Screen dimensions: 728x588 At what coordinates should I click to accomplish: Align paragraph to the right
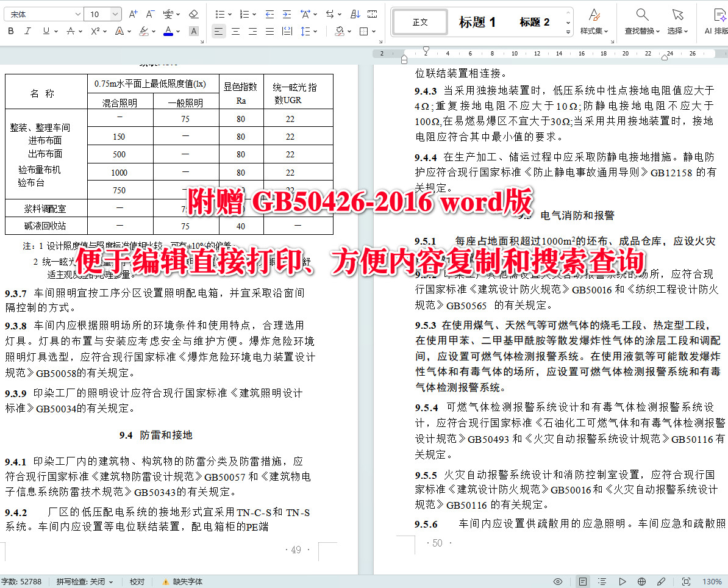[253, 31]
